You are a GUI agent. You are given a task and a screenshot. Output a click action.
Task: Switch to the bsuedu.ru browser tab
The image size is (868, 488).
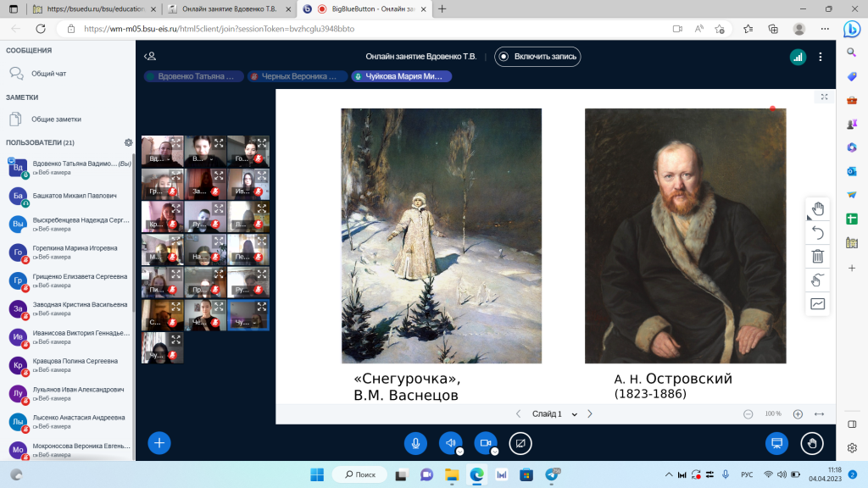click(94, 8)
